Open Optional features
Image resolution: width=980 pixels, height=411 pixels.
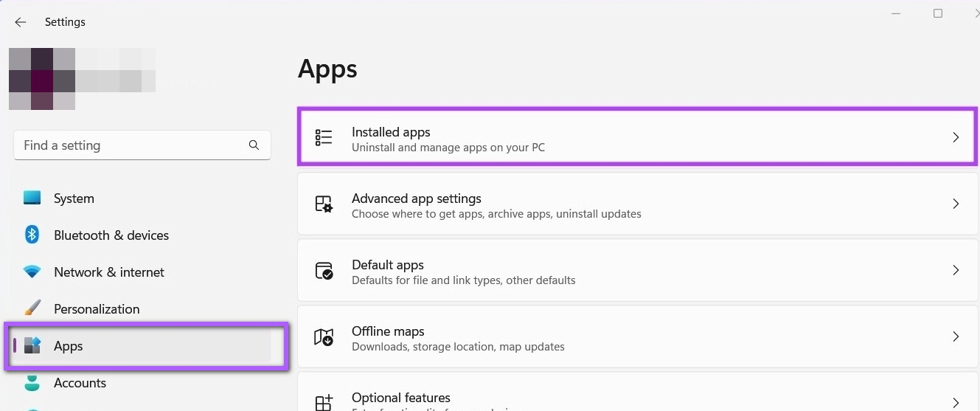(x=638, y=392)
